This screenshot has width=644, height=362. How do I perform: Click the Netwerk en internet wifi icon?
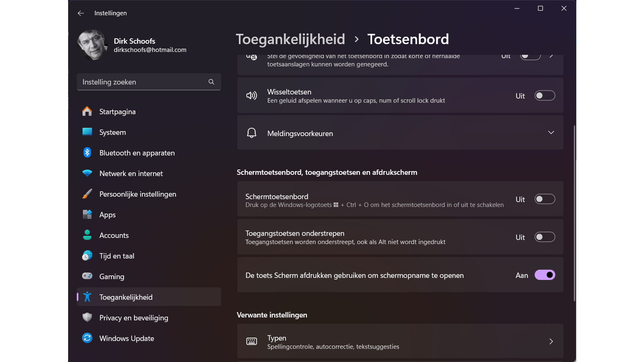[87, 174]
